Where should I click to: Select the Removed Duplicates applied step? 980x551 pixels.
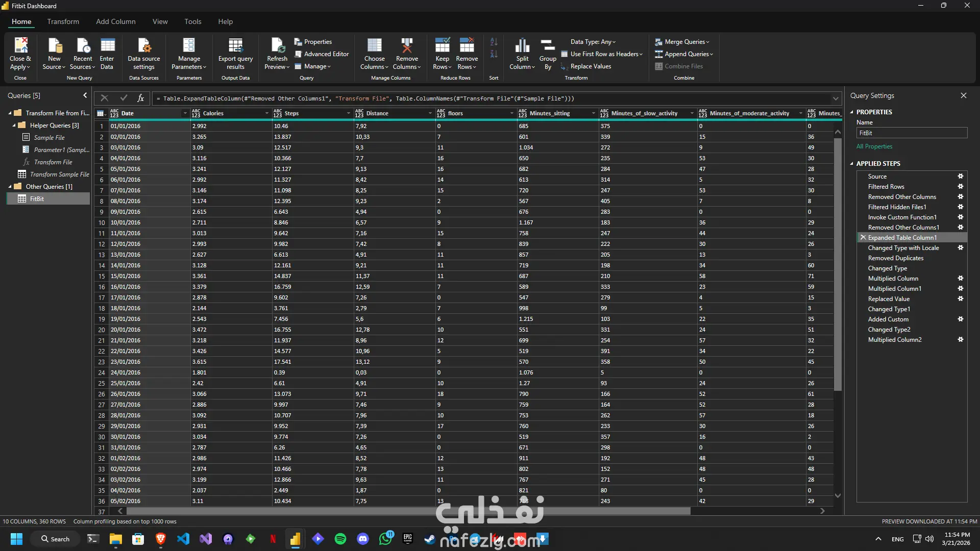(895, 258)
